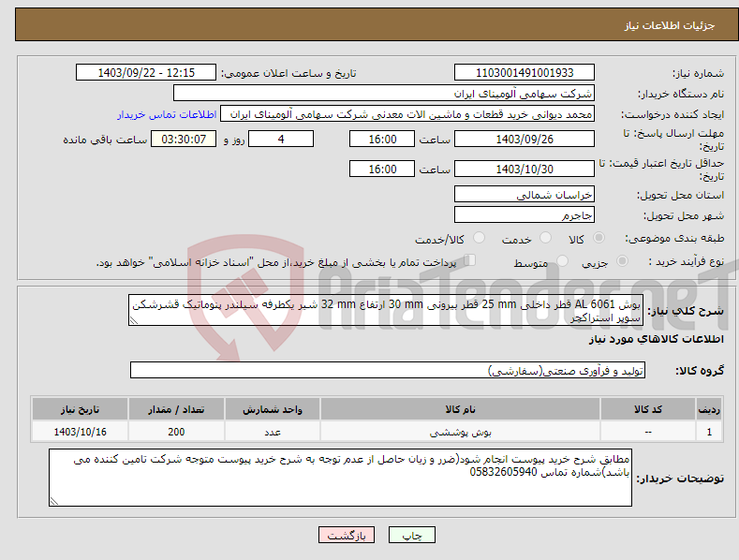Click the جزئیات اطلاعات نیاز header title
This screenshot has height=560, width=739.
(x=670, y=25)
